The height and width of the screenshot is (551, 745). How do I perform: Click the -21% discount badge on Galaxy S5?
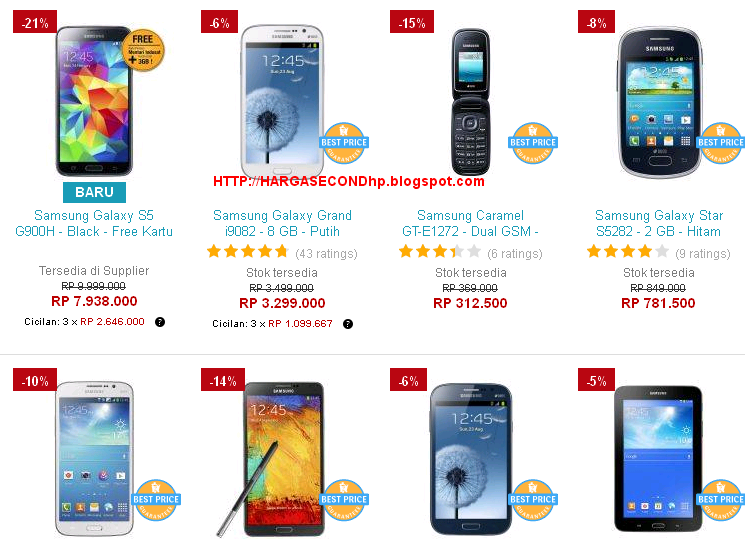click(35, 22)
